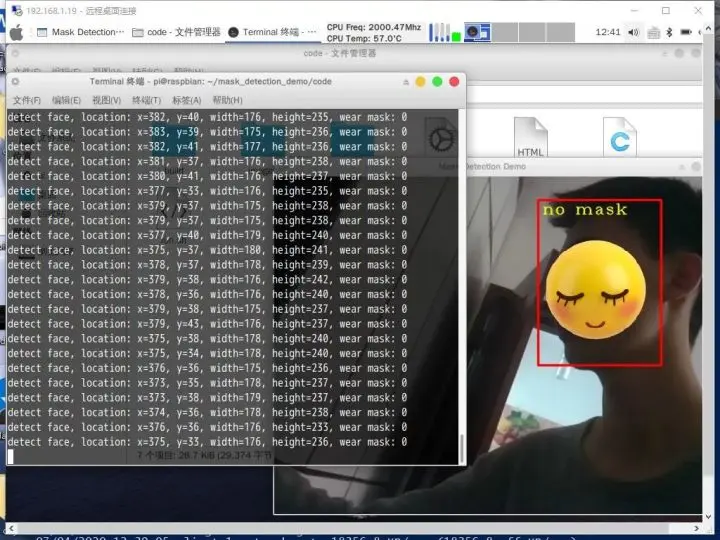The width and height of the screenshot is (720, 540).
Task: Click remote desktop horizontal scrollbar left arrow
Action: point(11,529)
